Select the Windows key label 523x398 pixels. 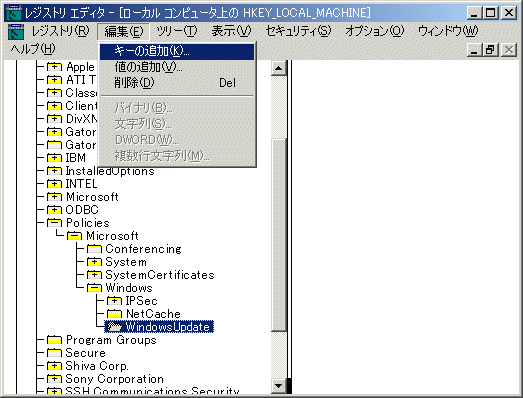(x=129, y=288)
